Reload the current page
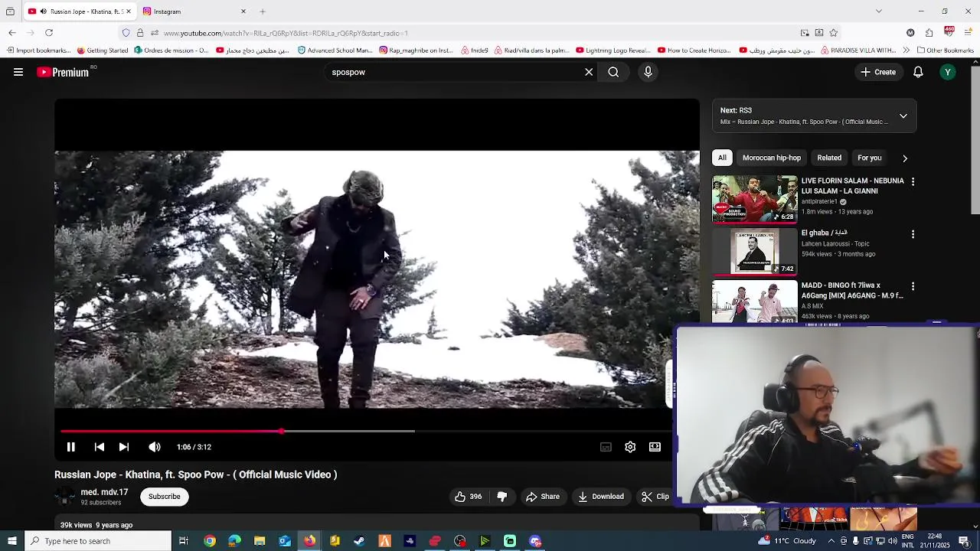Screen dimensions: 980x551 tap(49, 33)
